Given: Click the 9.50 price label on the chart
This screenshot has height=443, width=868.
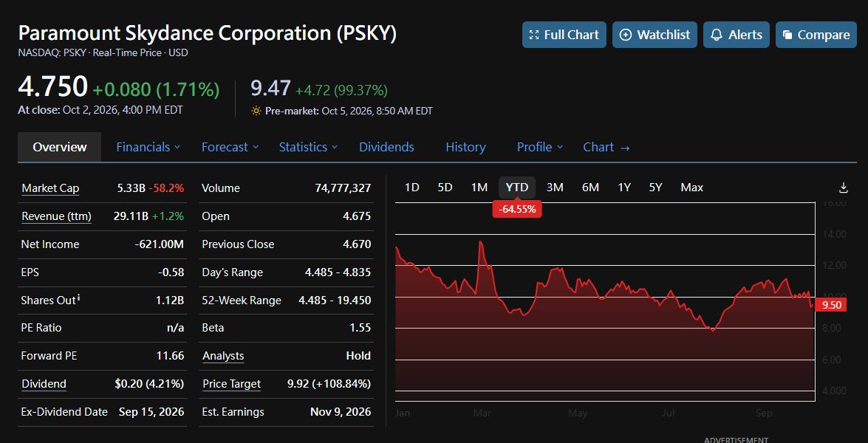Looking at the screenshot, I should [830, 305].
